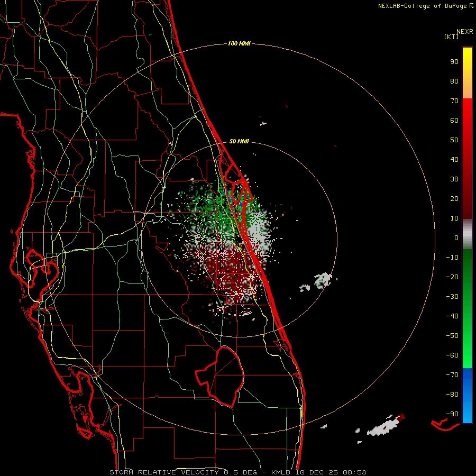Click the -40 value on the velocity scale

pyautogui.click(x=452, y=316)
